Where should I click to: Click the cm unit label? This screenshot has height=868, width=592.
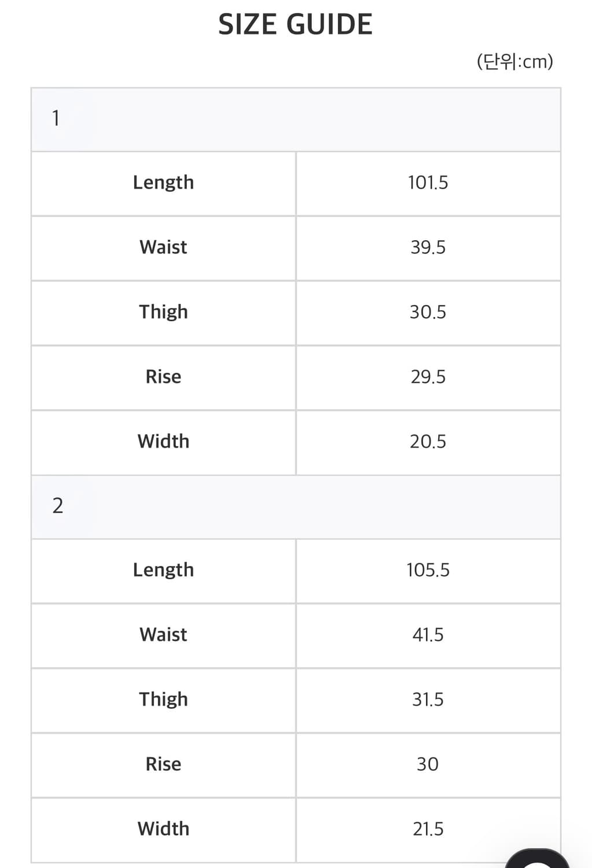click(x=514, y=61)
